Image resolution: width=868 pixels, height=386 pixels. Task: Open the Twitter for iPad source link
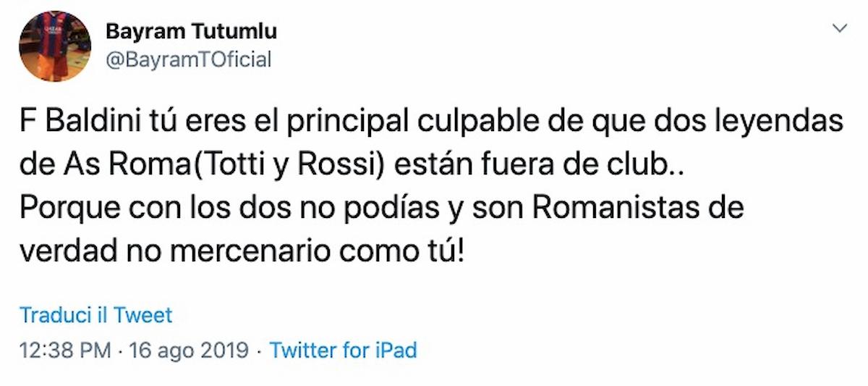343,351
